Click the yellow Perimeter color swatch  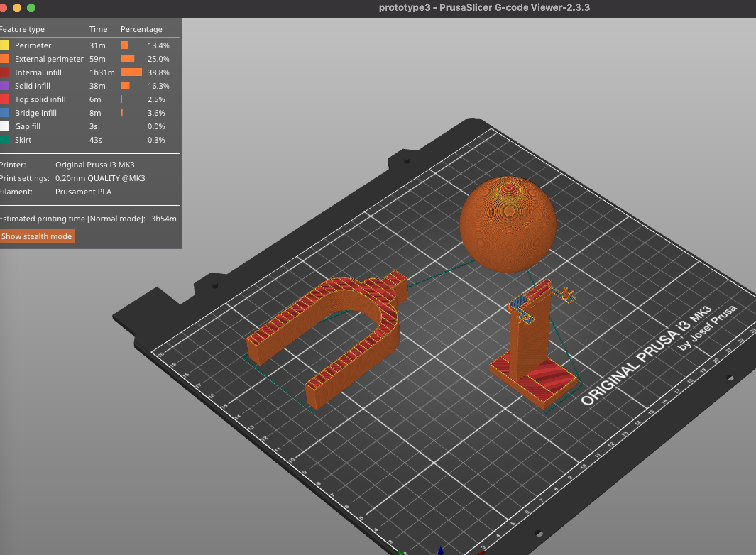[4, 45]
